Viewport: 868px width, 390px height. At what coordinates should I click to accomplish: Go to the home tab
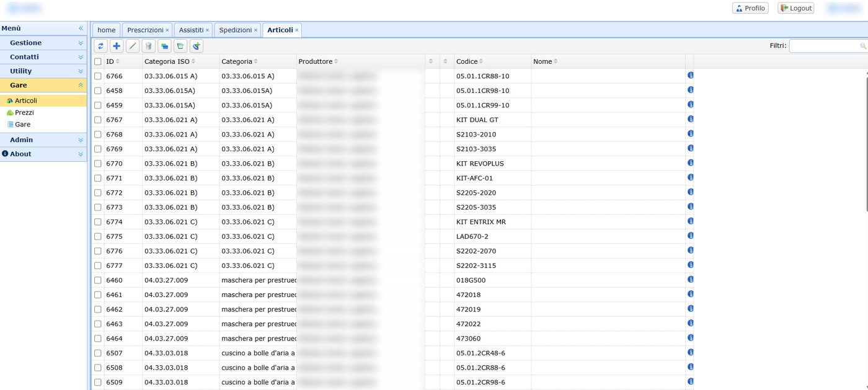[107, 30]
